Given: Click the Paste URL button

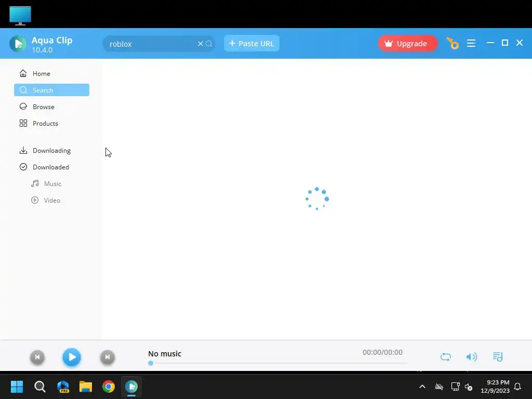Looking at the screenshot, I should point(251,44).
